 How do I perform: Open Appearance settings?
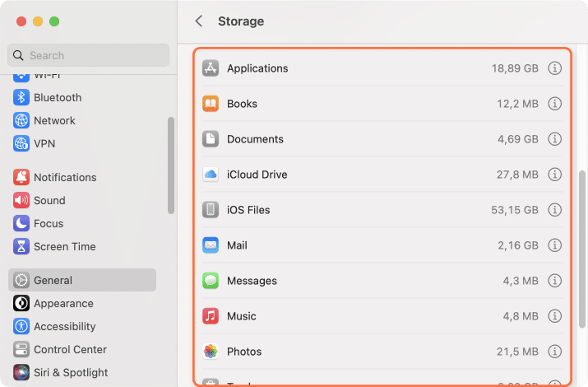82,303
